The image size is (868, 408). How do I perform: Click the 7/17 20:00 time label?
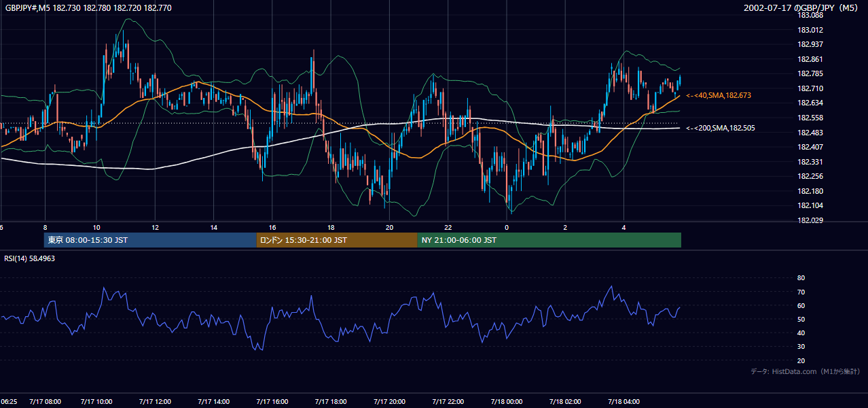pyautogui.click(x=389, y=402)
